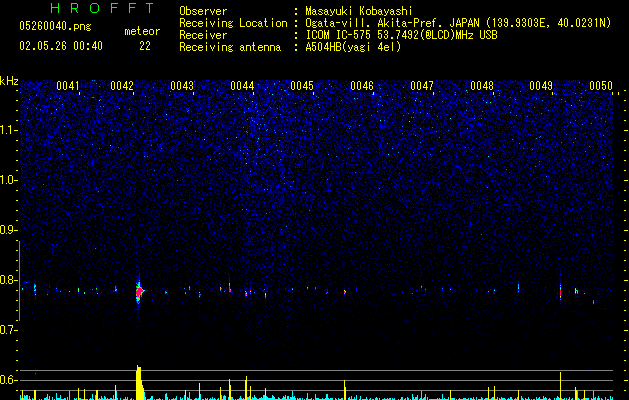Viewport: 629px width, 400px height.
Task: Click the 1.0 kHz axis label
Action: click(9, 180)
